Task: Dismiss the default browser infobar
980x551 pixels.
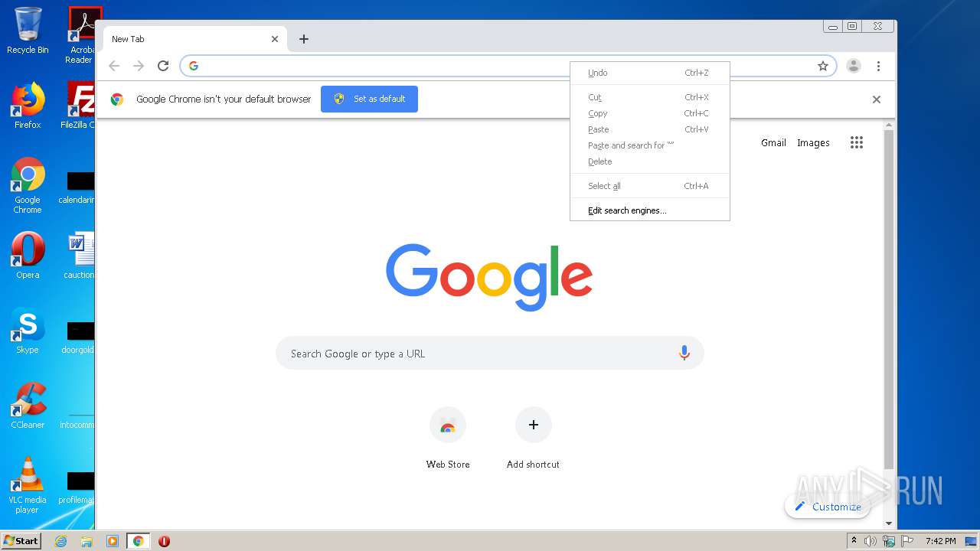Action: tap(877, 99)
